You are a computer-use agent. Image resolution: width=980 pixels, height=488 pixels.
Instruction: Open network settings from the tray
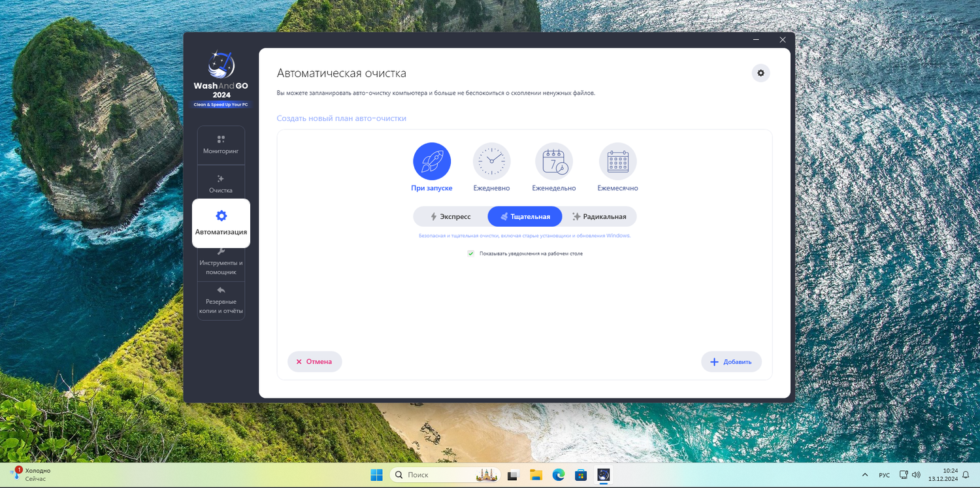(x=904, y=475)
